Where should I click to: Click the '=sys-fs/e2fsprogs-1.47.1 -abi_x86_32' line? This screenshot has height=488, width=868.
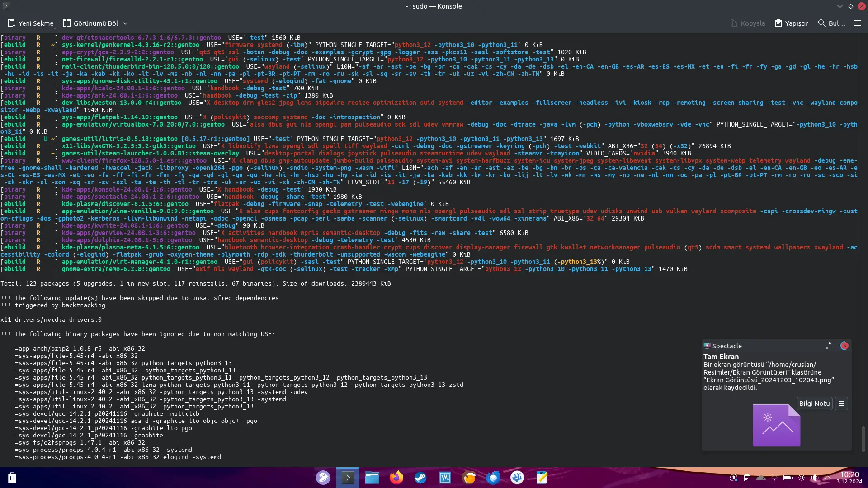(x=80, y=442)
